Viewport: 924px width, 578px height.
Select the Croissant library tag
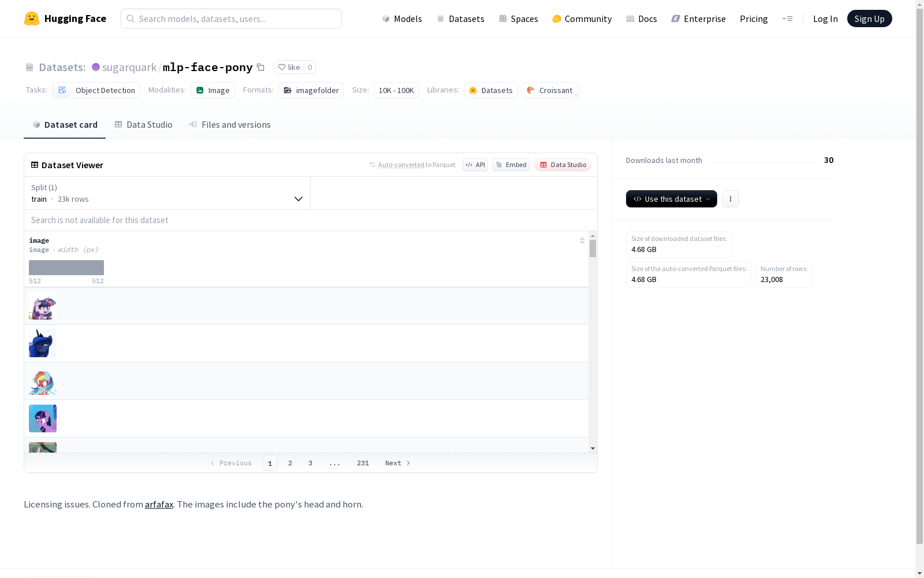tap(550, 90)
